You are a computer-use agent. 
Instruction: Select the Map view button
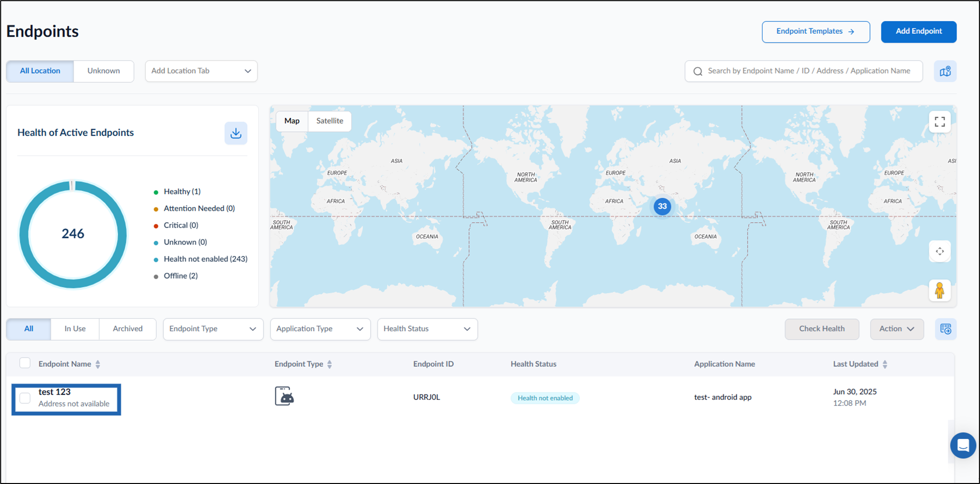click(292, 121)
